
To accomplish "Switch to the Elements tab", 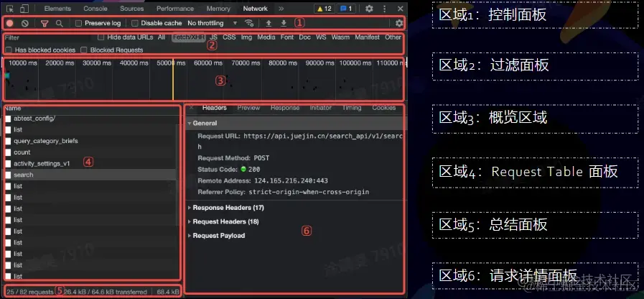I will [x=57, y=8].
